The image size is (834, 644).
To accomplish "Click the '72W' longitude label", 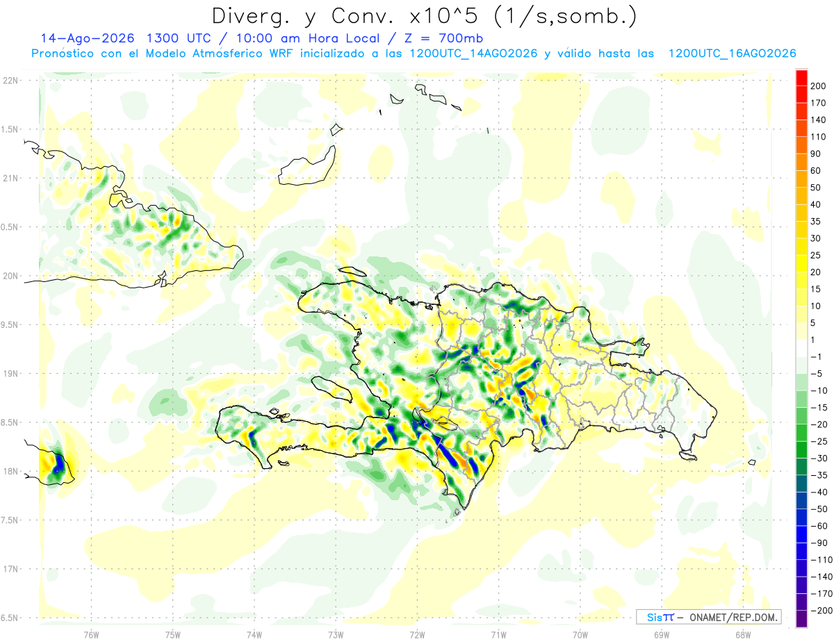I will coord(417,634).
